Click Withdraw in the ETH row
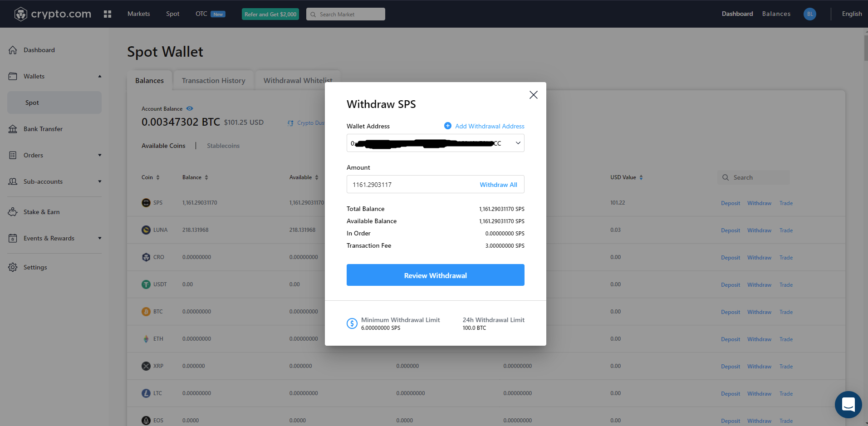This screenshot has height=426, width=868. (759, 339)
